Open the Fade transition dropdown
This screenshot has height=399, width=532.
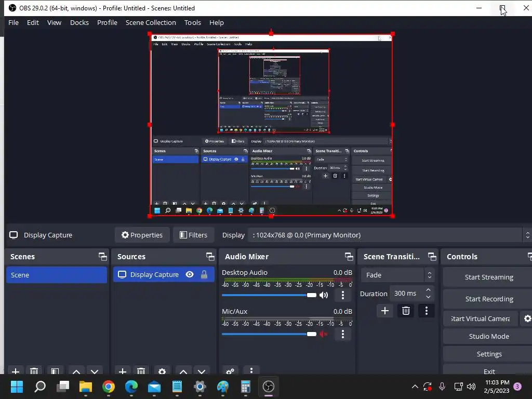coord(397,275)
